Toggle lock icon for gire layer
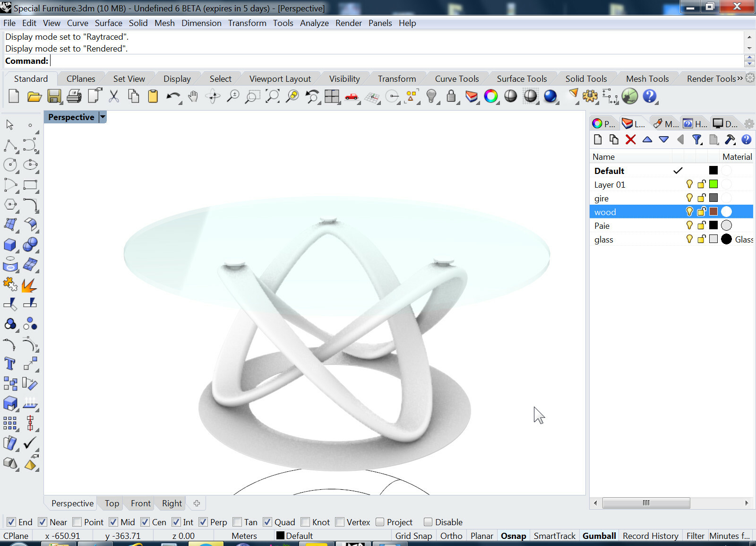The image size is (756, 546). pyautogui.click(x=702, y=198)
